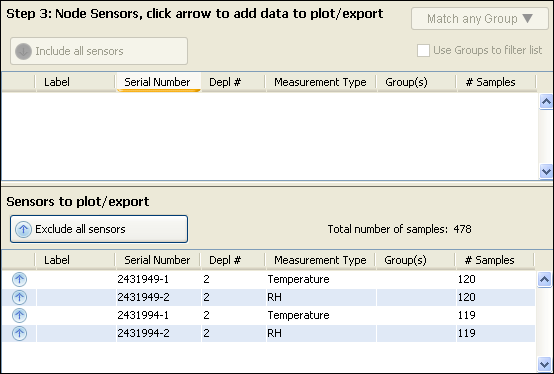Remove sensor 2431949-2 RH with arrow icon
This screenshot has width=554, height=374.
pyautogui.click(x=19, y=297)
